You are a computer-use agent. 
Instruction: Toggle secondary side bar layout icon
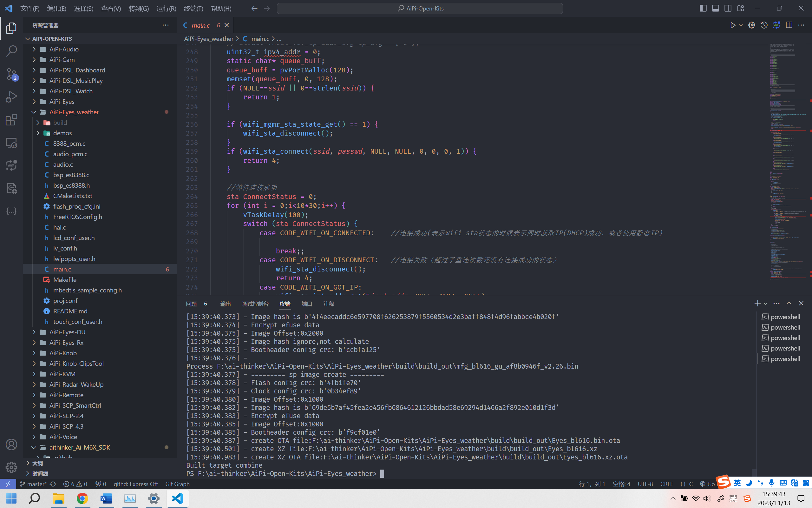point(728,8)
